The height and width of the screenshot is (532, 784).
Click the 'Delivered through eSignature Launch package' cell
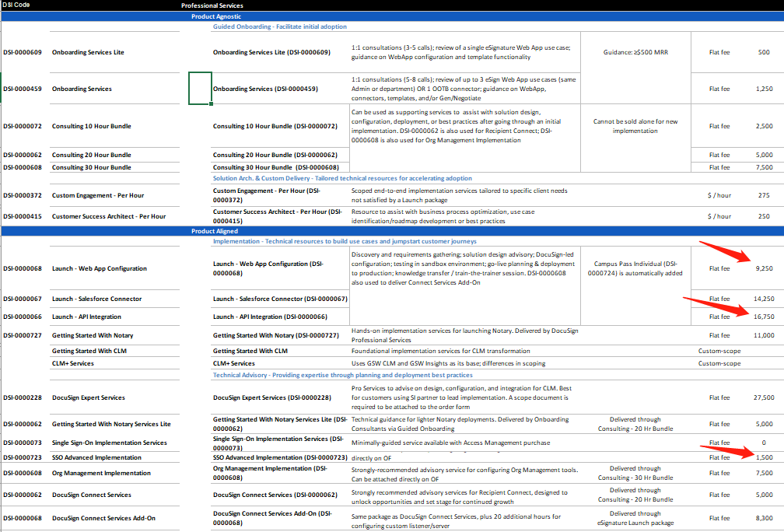click(635, 519)
